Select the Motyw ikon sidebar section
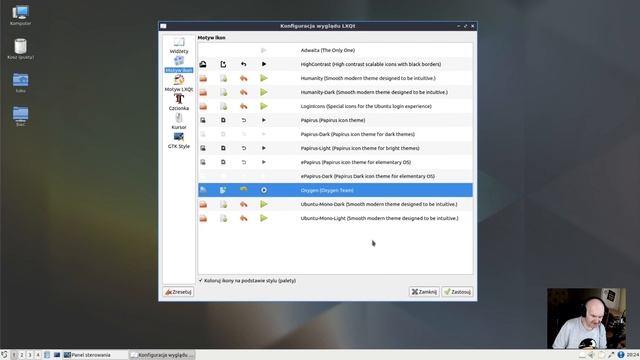Viewport: 640px width, 360px height. (179, 64)
